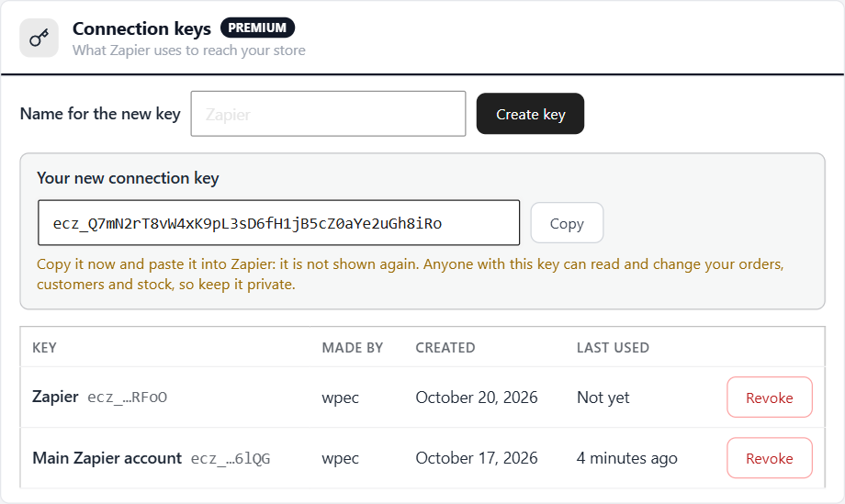
Task: Click the Zapier key name
Action: pos(55,397)
